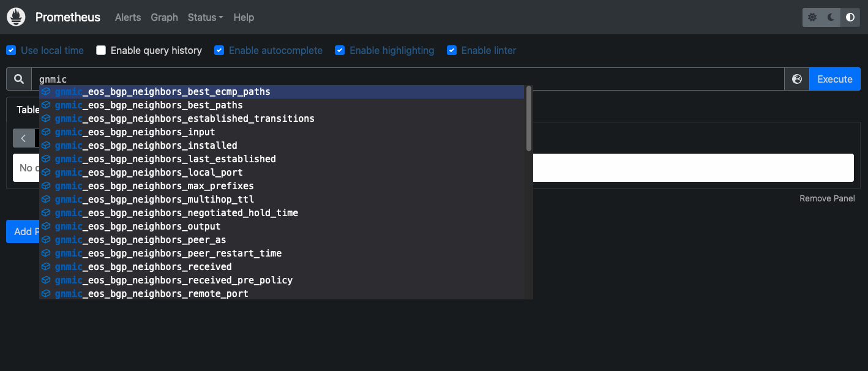Select the light theme sun icon
The height and width of the screenshot is (371, 868).
(812, 17)
